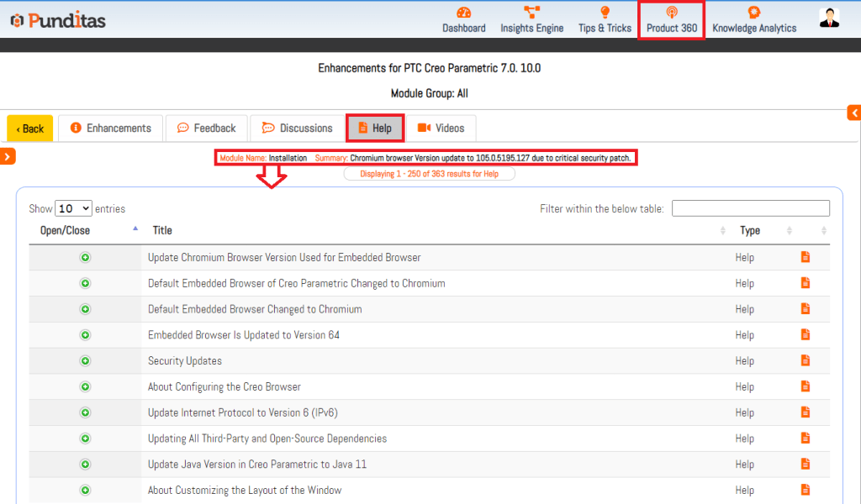The image size is (861, 504).
Task: Click the Back button
Action: [x=30, y=129]
